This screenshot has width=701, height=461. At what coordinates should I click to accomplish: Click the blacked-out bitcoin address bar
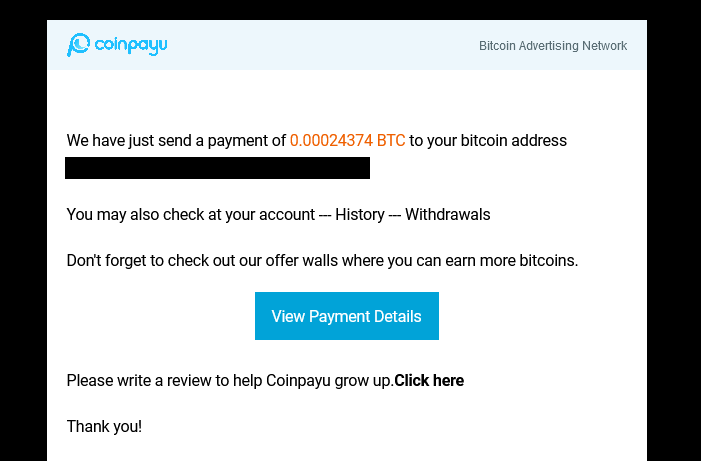(x=217, y=168)
